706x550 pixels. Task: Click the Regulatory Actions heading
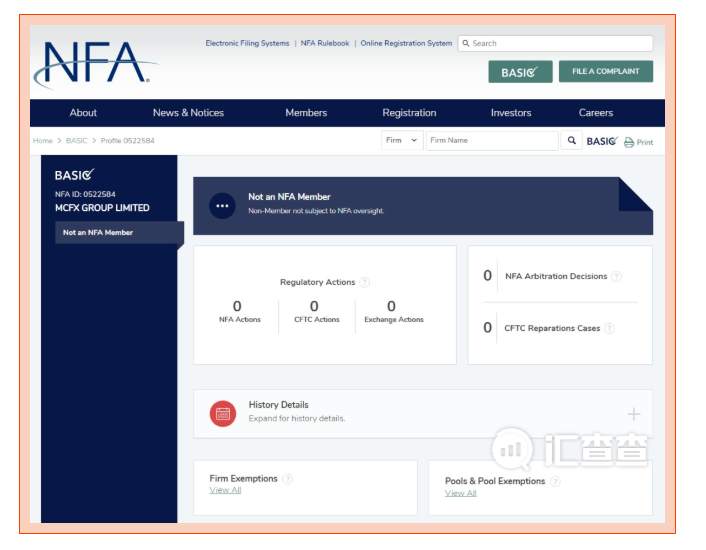click(317, 282)
